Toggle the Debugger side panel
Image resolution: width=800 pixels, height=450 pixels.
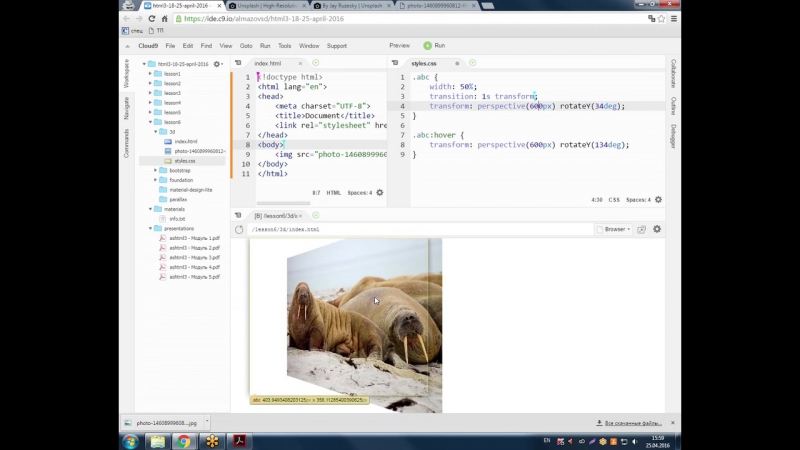coord(673,136)
